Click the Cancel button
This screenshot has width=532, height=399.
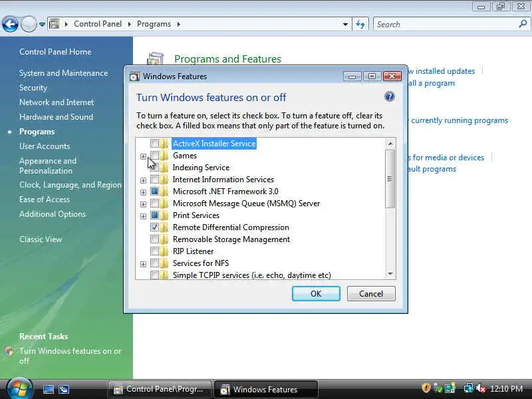tap(371, 293)
